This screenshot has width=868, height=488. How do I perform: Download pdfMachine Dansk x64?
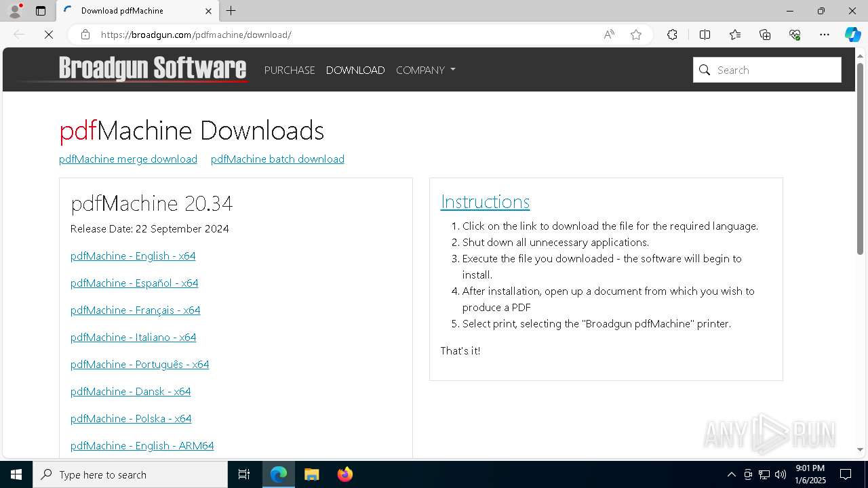coord(131,391)
